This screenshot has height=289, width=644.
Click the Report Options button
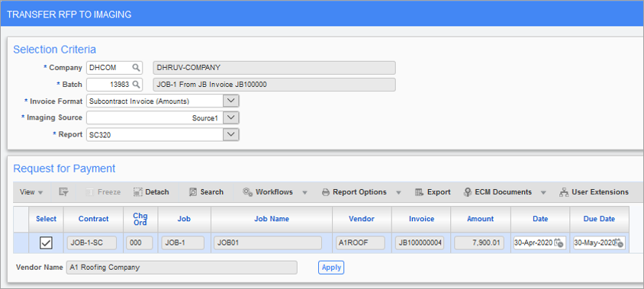pos(354,191)
